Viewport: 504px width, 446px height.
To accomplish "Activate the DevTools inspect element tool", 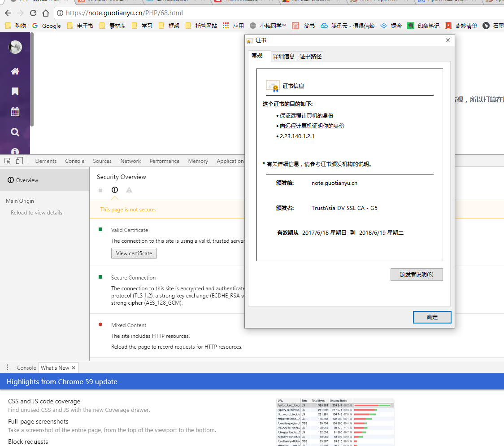I will tap(7, 161).
